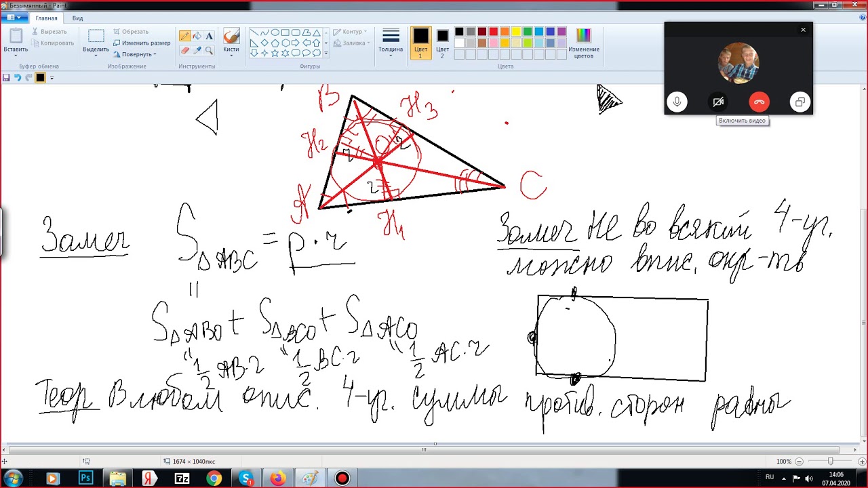
Task: Select the Fill with color bucket tool
Action: coord(197,36)
